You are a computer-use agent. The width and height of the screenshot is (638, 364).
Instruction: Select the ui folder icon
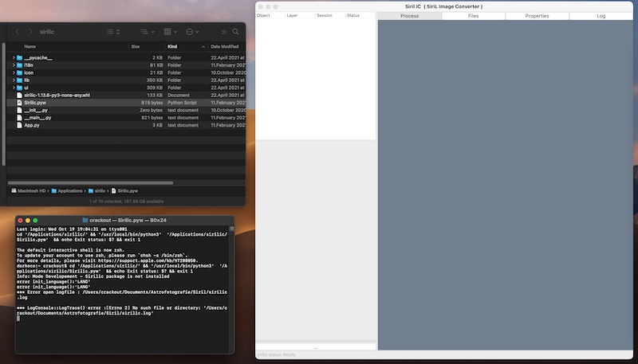19,88
